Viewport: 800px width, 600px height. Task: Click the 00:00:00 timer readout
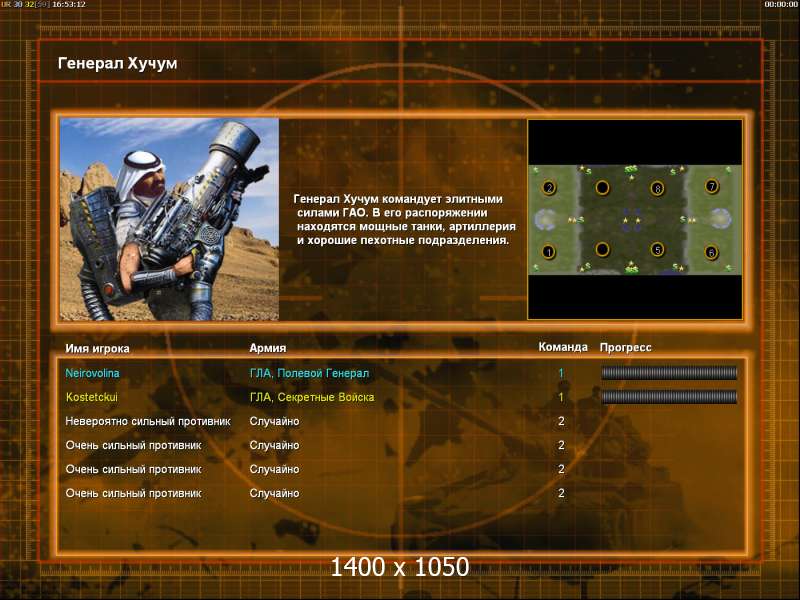coord(781,4)
